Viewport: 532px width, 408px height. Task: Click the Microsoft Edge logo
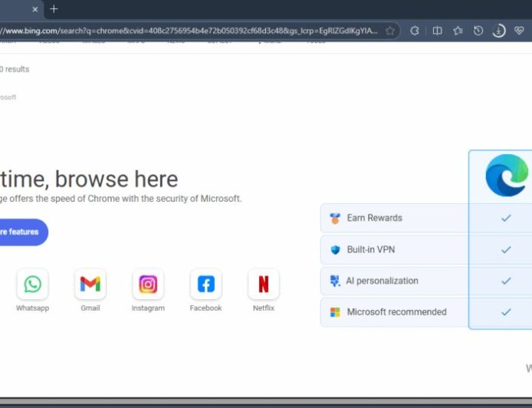click(x=507, y=176)
